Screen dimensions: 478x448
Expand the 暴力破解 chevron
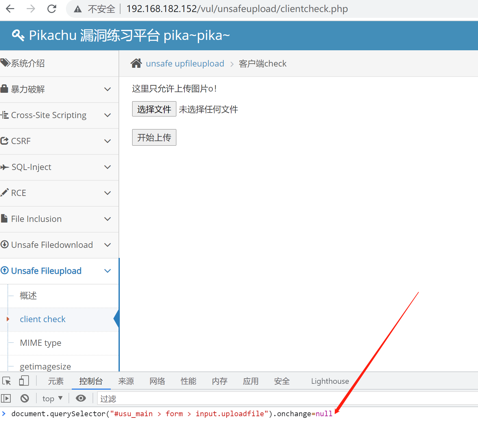coord(107,89)
